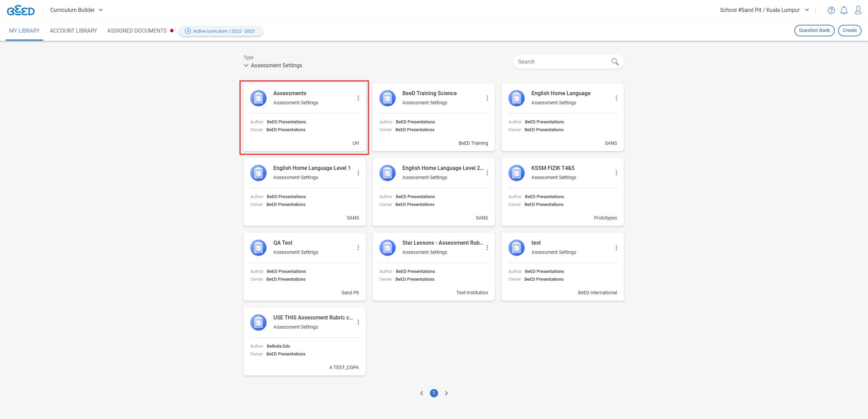Click the English Home Language Level 2 clipboard icon
The height and width of the screenshot is (419, 868).
pyautogui.click(x=387, y=173)
